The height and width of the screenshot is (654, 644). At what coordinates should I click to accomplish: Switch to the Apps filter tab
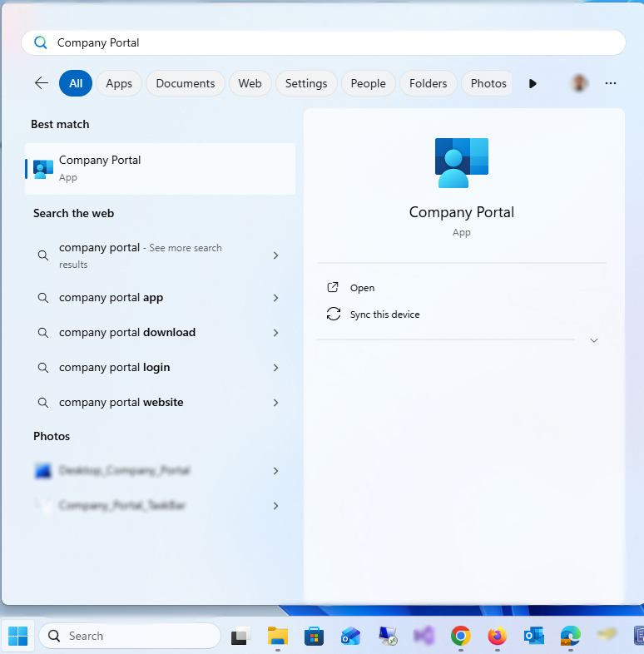[x=119, y=83]
